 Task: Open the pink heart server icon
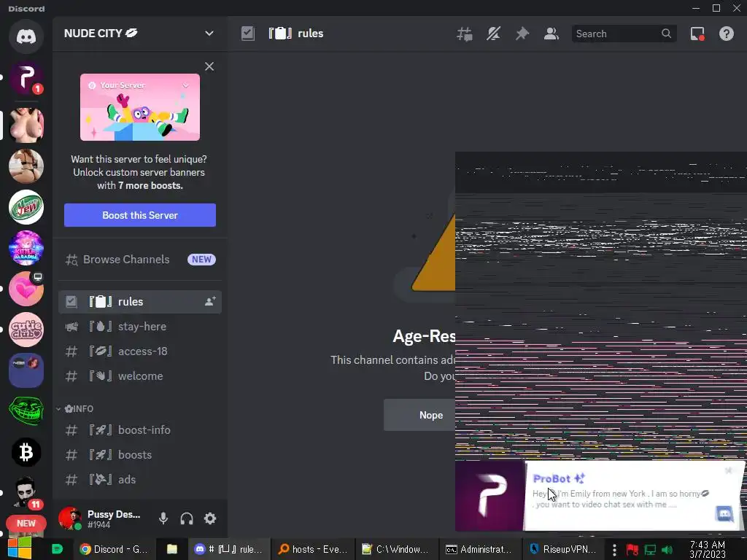click(26, 289)
